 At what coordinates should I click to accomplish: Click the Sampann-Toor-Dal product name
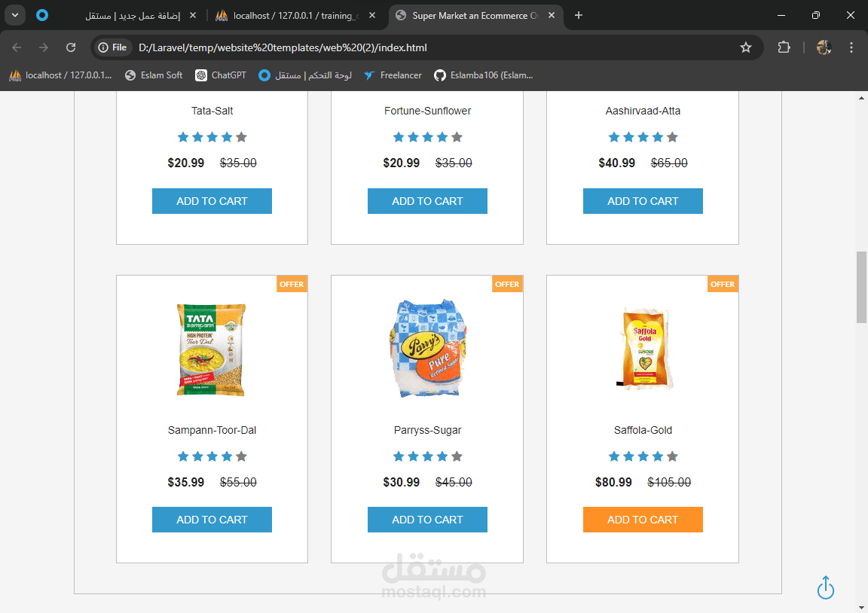click(x=212, y=430)
